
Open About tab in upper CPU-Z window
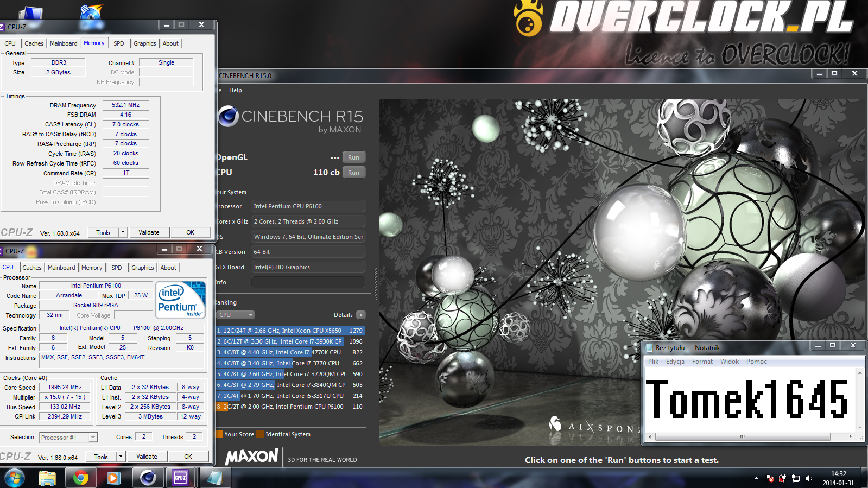pos(170,43)
